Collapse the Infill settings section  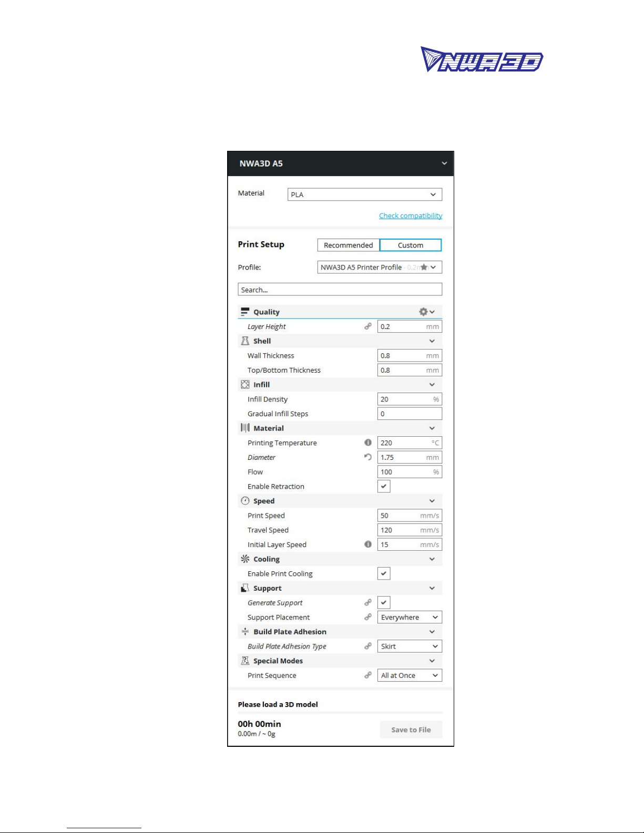click(432, 385)
